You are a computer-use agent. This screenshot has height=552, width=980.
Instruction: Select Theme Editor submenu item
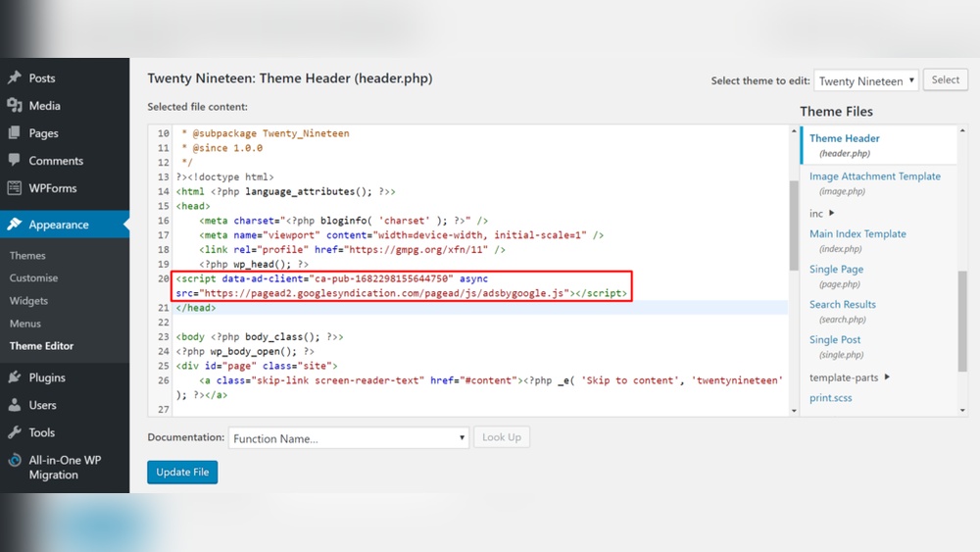(41, 346)
